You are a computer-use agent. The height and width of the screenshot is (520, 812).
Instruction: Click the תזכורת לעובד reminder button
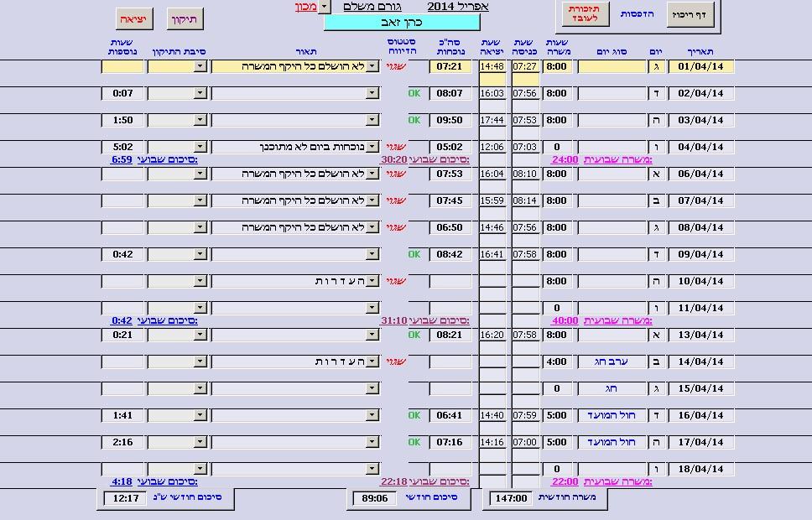coord(584,14)
